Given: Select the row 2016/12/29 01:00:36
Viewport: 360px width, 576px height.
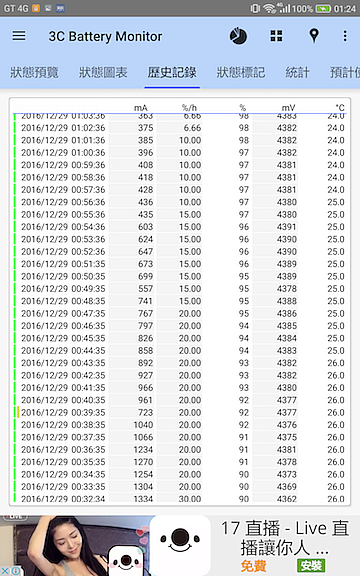Looking at the screenshot, I should [x=180, y=152].
